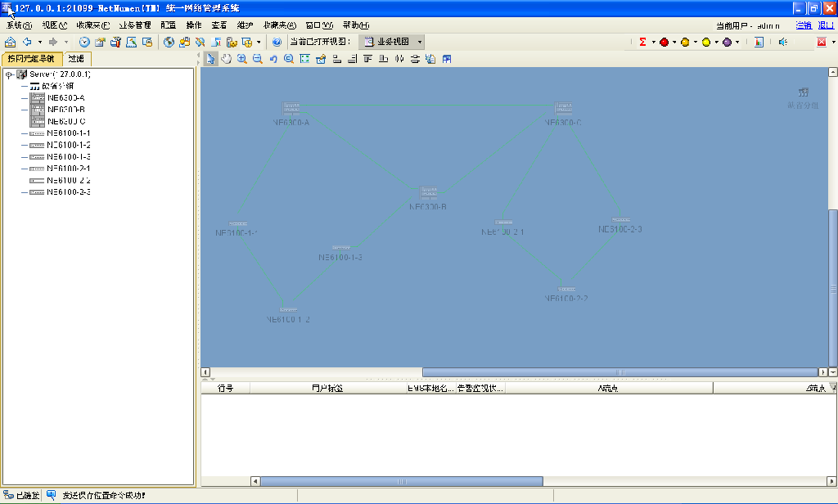Open the dropdown arrow beside the sigma icon
838x504 pixels.
click(x=654, y=43)
